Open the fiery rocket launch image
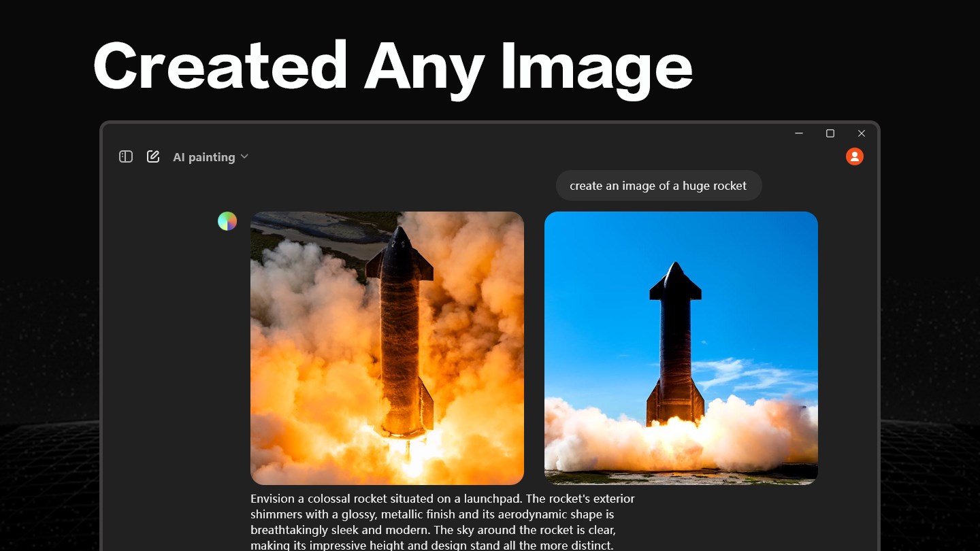 tap(387, 347)
